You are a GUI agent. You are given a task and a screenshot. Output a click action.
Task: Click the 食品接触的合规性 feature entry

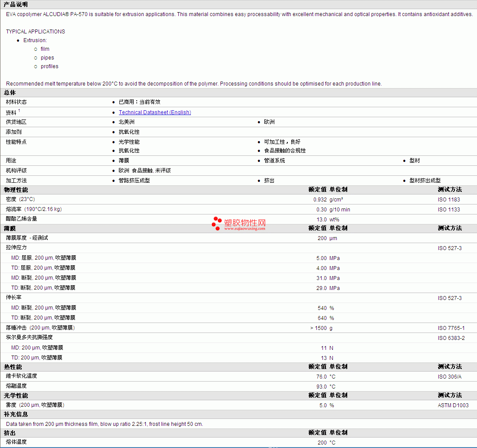point(285,151)
